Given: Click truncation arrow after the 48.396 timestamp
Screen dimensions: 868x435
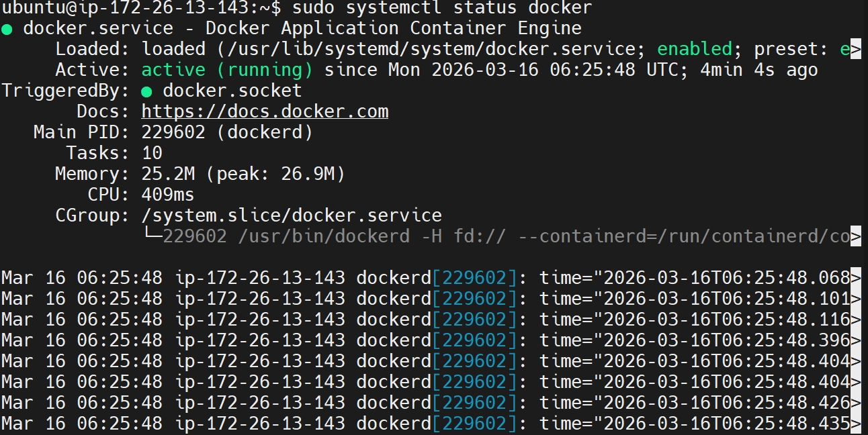Looking at the screenshot, I should click(855, 340).
